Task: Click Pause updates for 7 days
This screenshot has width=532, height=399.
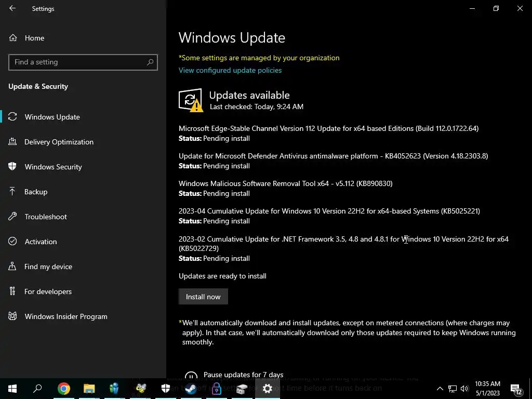Action: pyautogui.click(x=243, y=375)
